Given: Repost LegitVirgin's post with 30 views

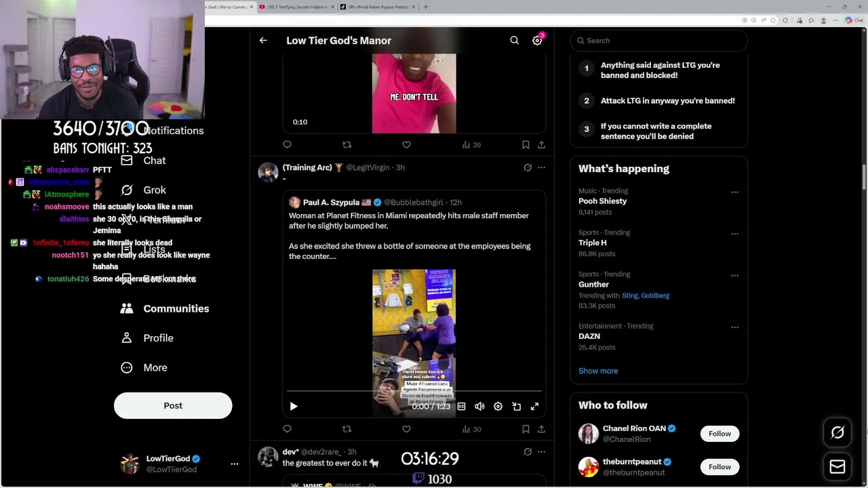Looking at the screenshot, I should tap(347, 429).
